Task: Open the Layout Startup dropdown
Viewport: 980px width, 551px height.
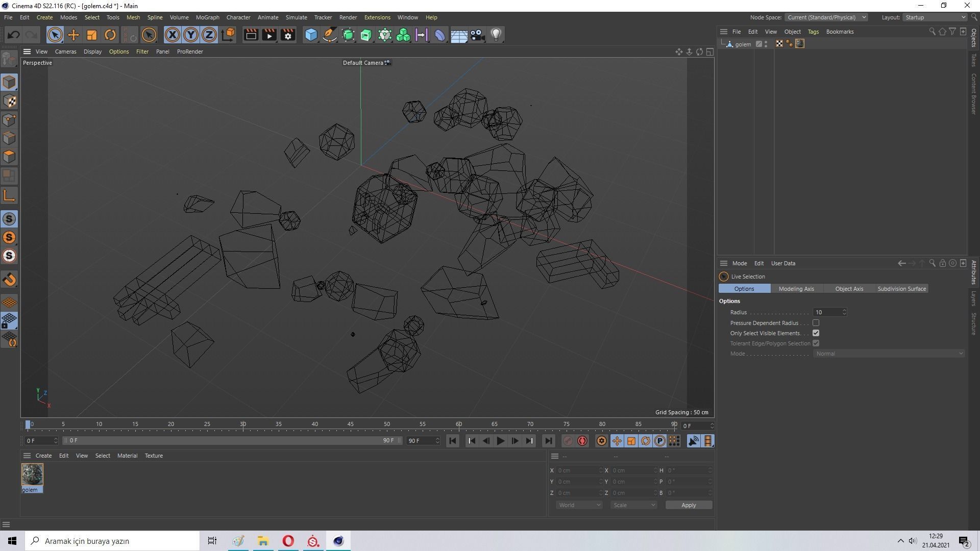Action: click(935, 17)
